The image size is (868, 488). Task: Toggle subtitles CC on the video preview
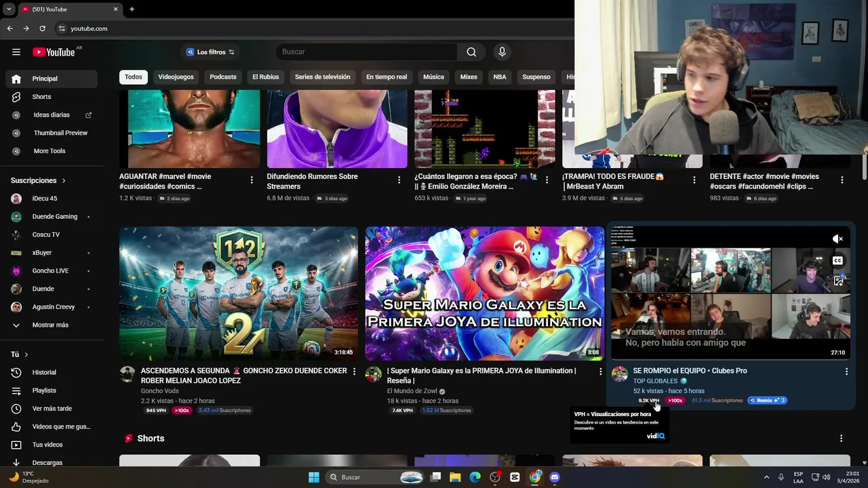pyautogui.click(x=838, y=261)
